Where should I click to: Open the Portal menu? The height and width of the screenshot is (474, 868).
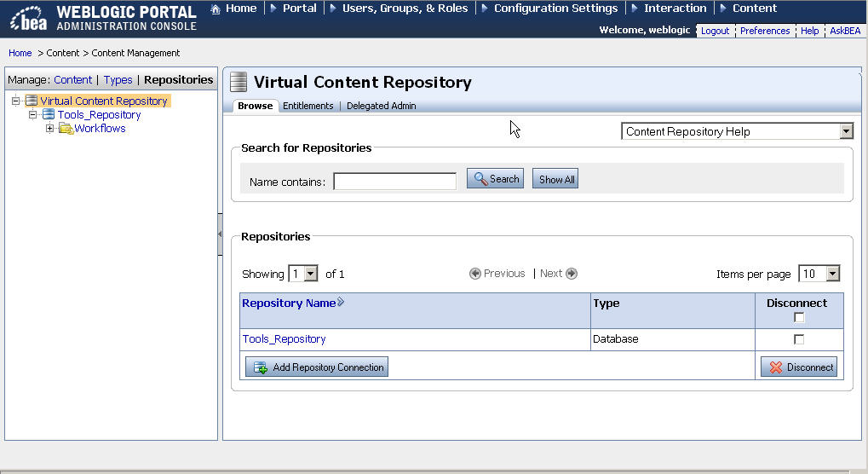coord(300,9)
